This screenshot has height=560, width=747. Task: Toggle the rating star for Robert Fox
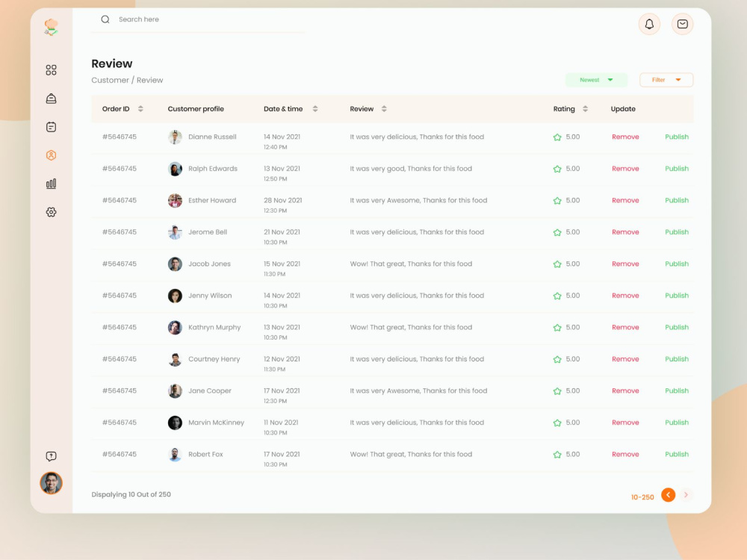pyautogui.click(x=557, y=454)
